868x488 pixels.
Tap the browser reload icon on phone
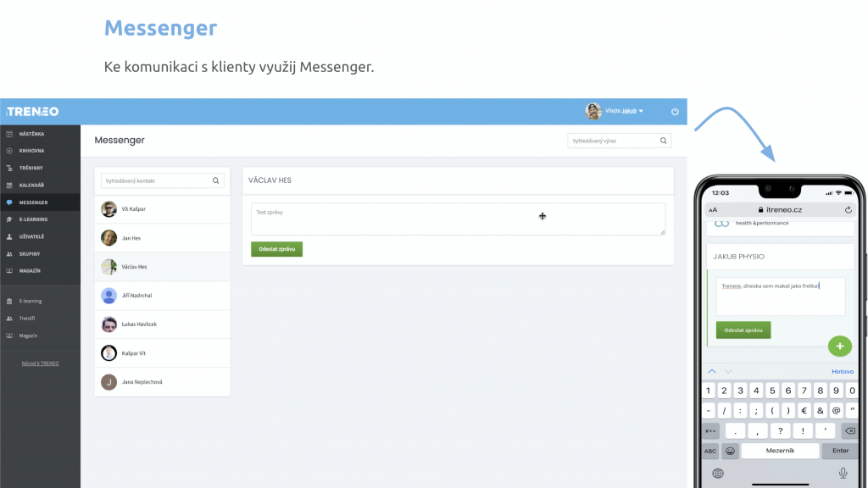(848, 209)
